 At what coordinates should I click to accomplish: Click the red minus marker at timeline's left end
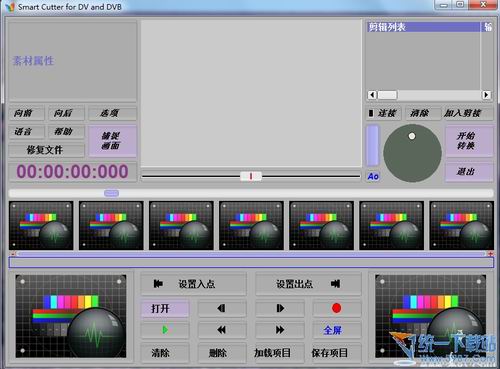click(13, 254)
